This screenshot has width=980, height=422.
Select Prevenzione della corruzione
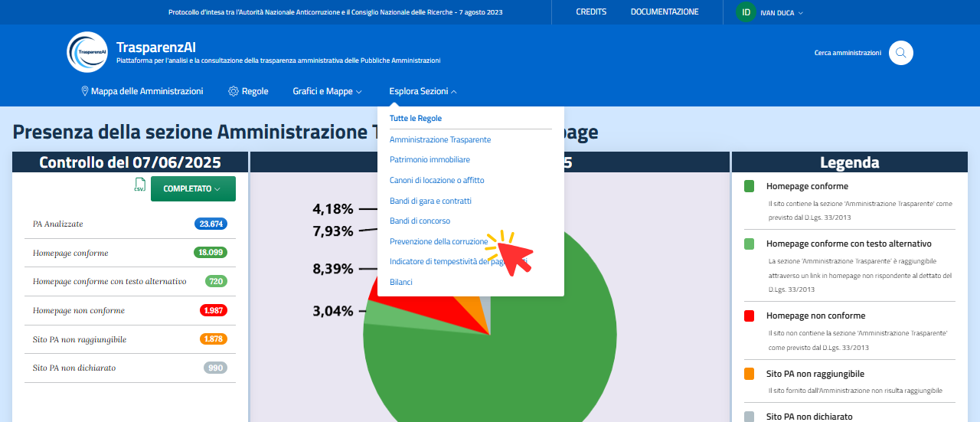439,241
